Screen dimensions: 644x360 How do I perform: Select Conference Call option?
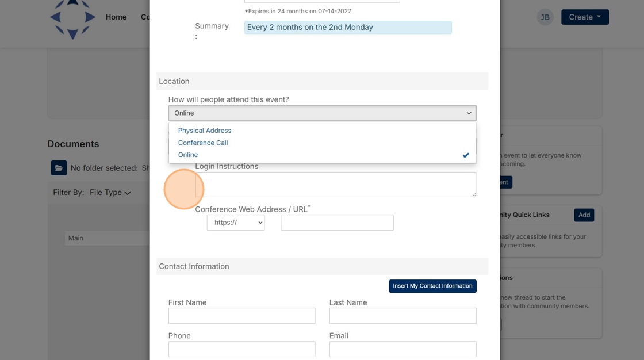tap(203, 143)
